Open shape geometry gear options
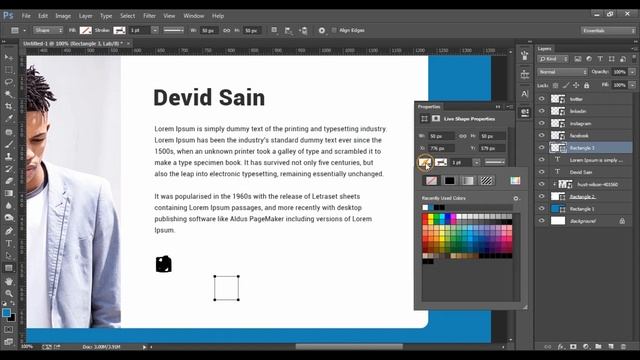Viewport: 640px width, 360px height. (322, 30)
